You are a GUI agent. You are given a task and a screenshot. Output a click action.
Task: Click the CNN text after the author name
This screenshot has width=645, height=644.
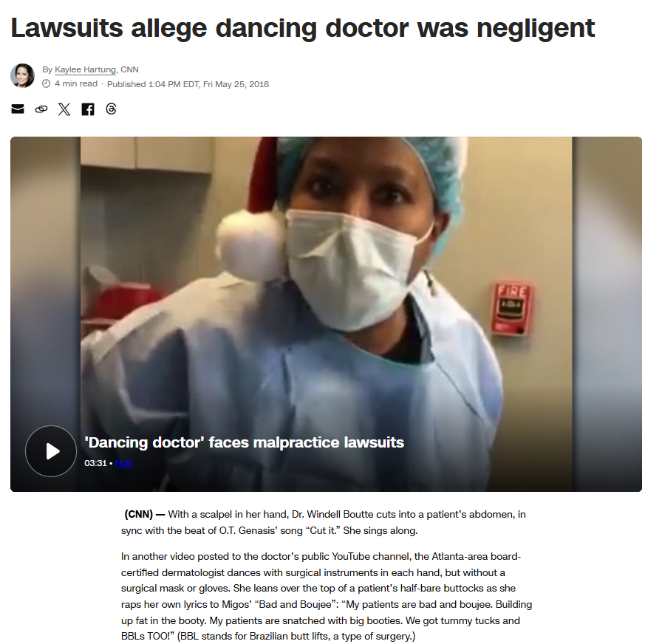pyautogui.click(x=129, y=69)
